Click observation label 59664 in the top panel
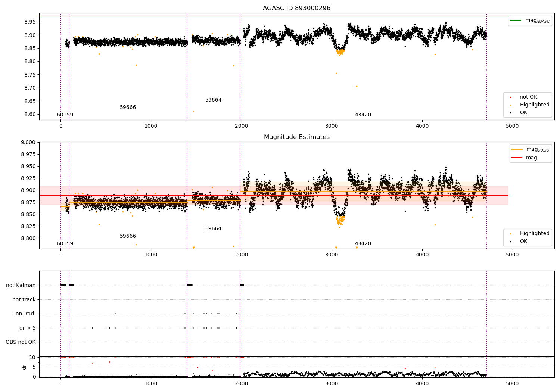560x392 pixels. (x=213, y=100)
